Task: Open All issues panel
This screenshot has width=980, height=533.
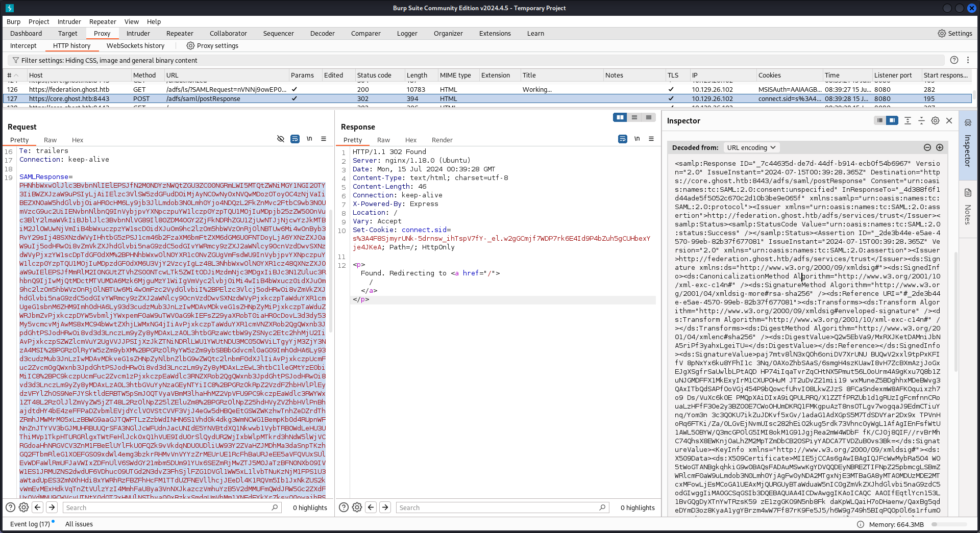Action: 79,524
